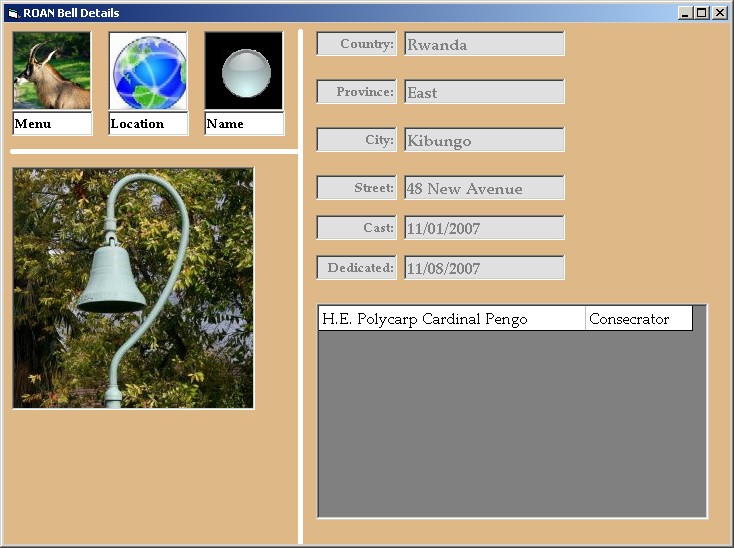
Task: Minimize the ROAN Bell Details window
Action: (x=685, y=13)
